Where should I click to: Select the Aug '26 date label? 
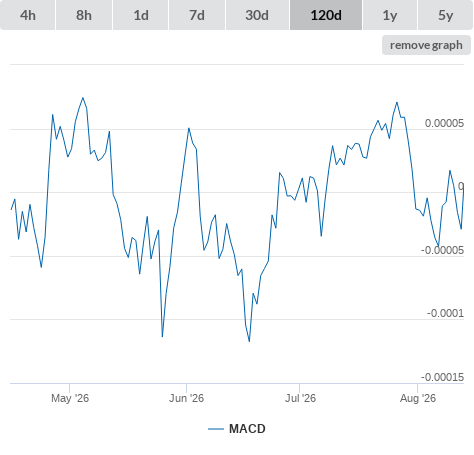[418, 398]
